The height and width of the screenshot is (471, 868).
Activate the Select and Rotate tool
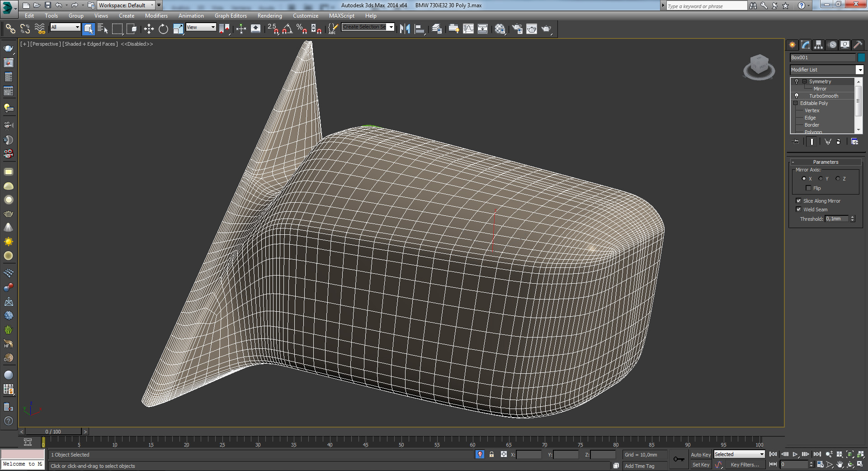pos(163,29)
